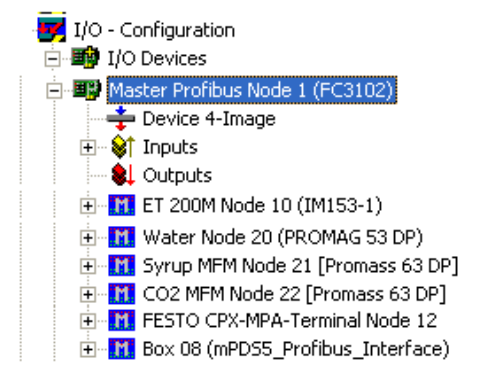
Task: Click the ET 200M Node 10 box icon
Action: point(122,205)
